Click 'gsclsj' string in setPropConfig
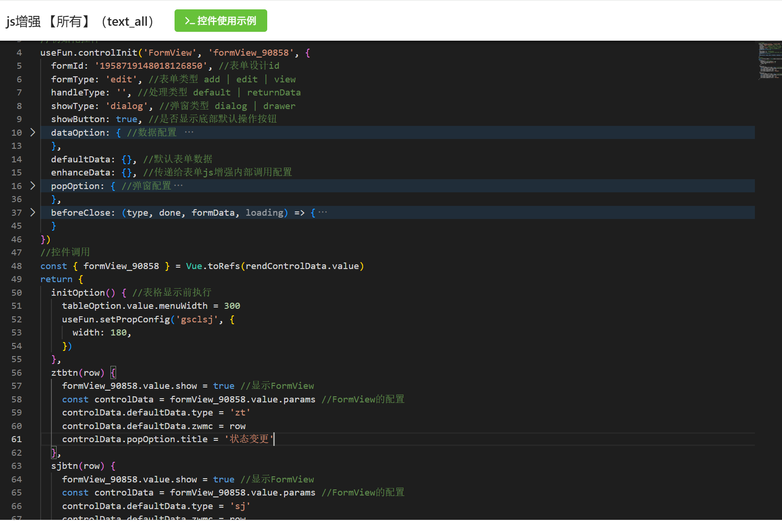This screenshot has height=532, width=782. click(197, 320)
